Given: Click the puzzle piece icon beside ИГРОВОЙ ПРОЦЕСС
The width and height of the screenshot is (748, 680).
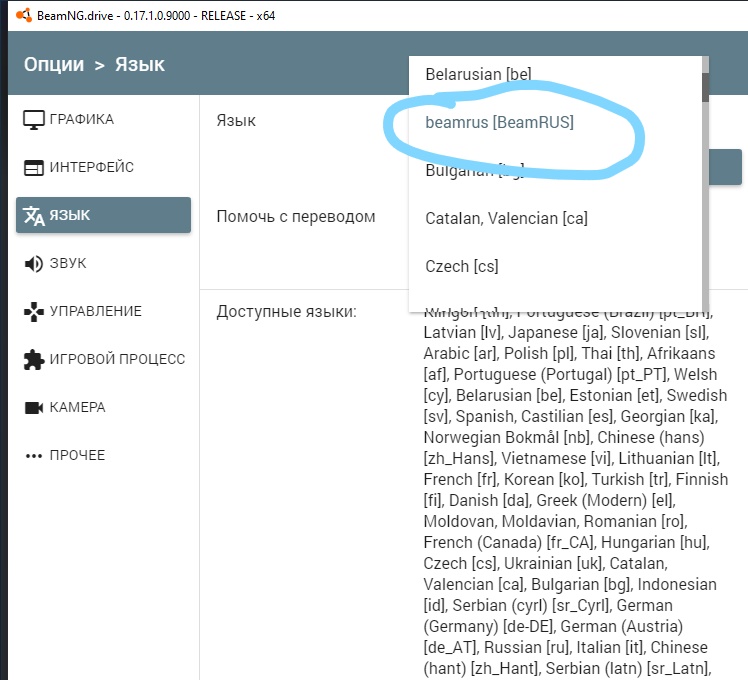Looking at the screenshot, I should pos(33,359).
